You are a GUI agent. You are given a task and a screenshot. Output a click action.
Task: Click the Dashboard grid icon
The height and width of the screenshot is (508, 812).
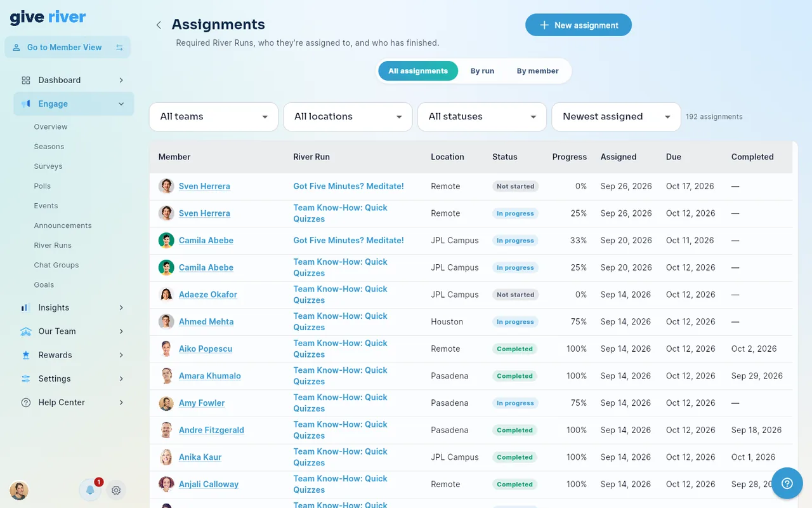click(26, 80)
